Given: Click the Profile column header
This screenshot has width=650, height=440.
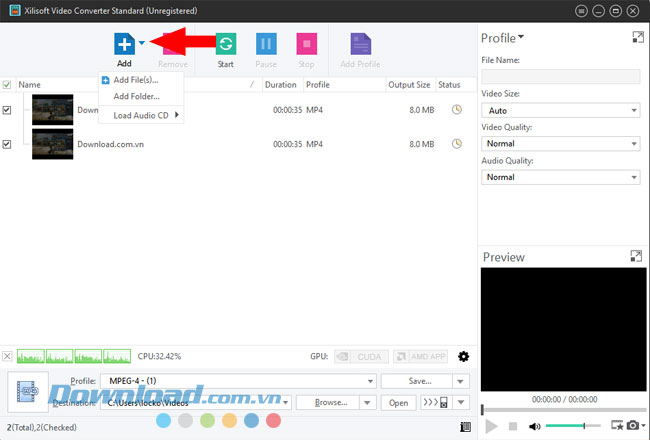Looking at the screenshot, I should pyautogui.click(x=318, y=85).
